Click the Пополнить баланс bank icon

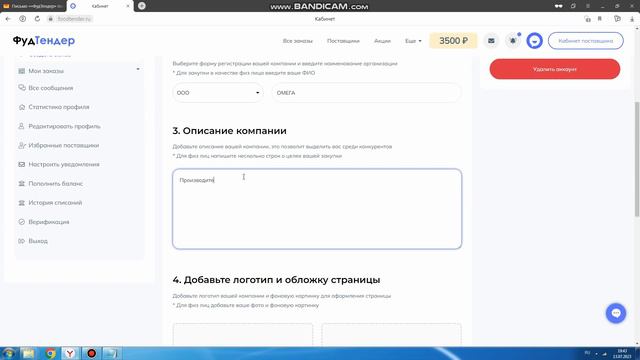click(x=22, y=184)
